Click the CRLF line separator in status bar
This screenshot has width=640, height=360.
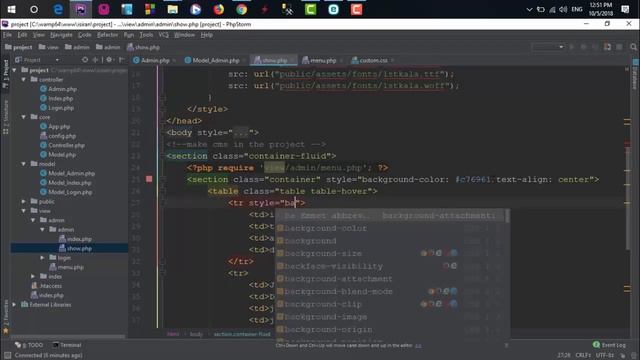click(583, 356)
